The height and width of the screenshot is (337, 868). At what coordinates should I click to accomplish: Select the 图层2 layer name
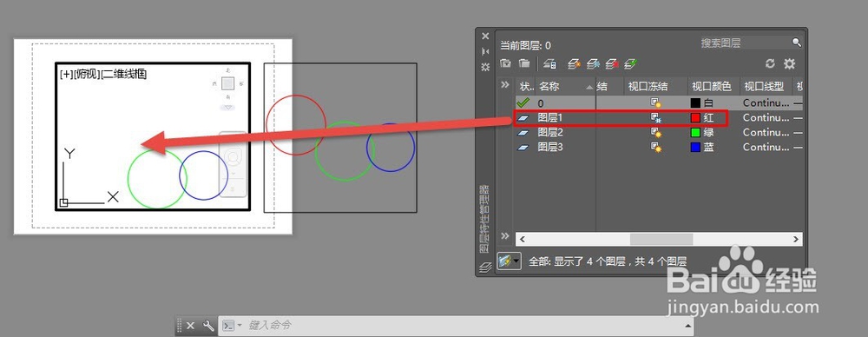point(550,133)
